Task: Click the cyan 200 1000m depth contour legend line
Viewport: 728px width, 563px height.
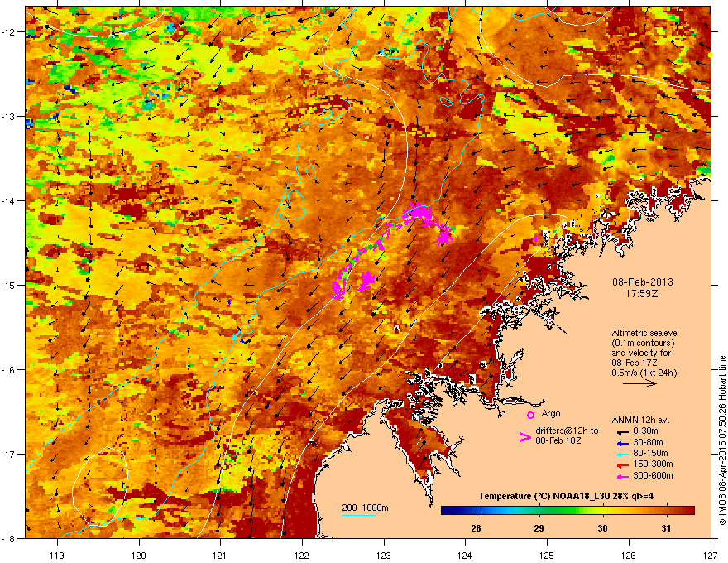Action: (x=358, y=515)
